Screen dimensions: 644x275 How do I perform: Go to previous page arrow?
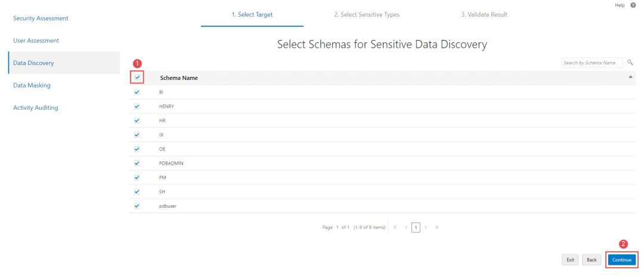[405, 228]
